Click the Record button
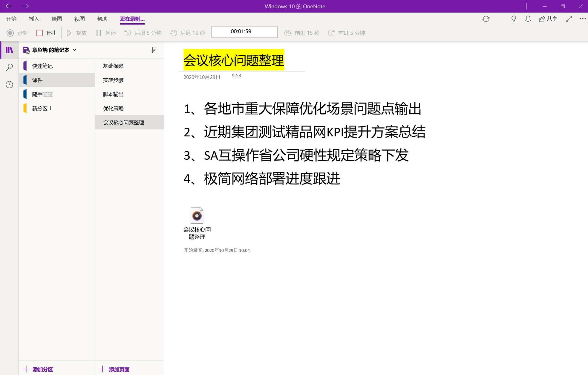The image size is (588, 375). point(17,33)
